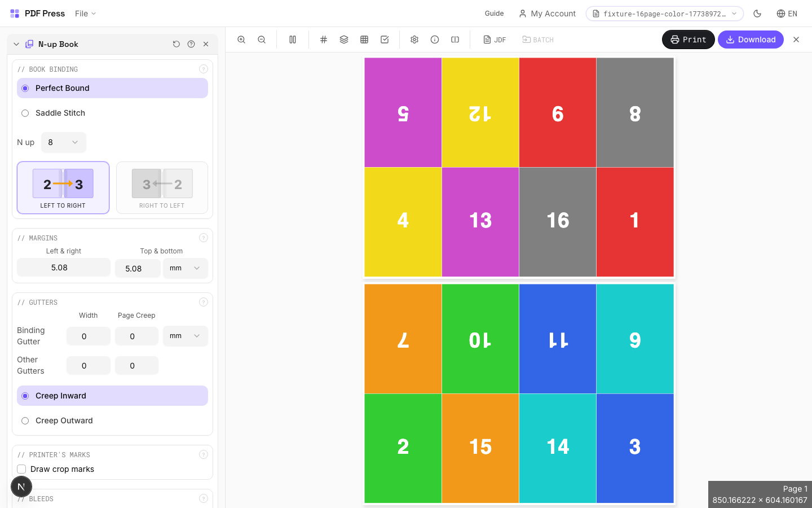
Task: Open the settings gear in toolbar
Action: point(414,40)
